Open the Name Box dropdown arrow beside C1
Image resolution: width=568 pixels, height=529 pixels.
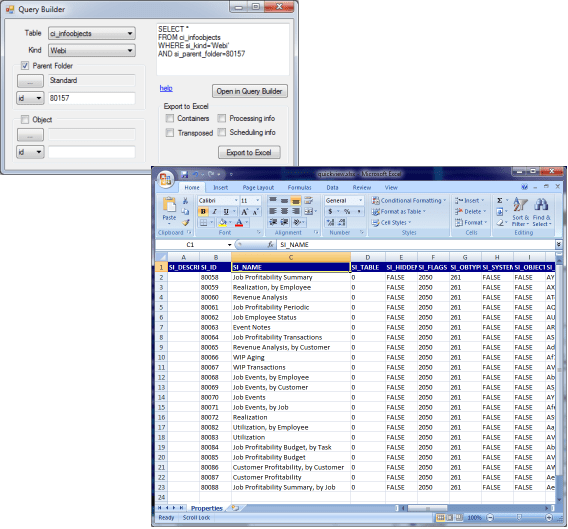[229, 245]
